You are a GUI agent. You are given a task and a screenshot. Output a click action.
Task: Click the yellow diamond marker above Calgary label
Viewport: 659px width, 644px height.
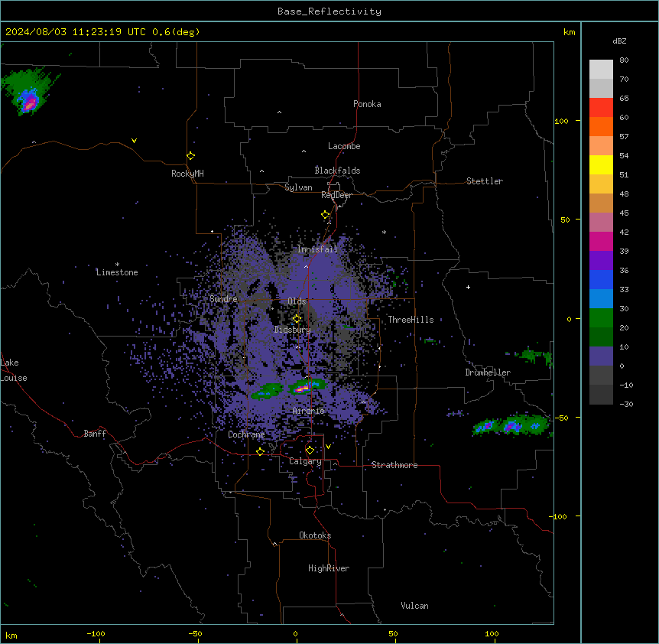[310, 450]
